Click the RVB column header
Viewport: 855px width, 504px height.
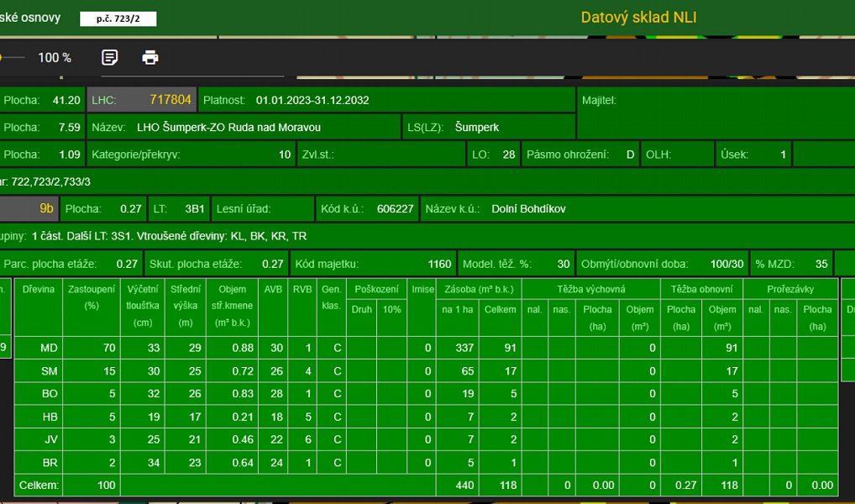coord(302,307)
